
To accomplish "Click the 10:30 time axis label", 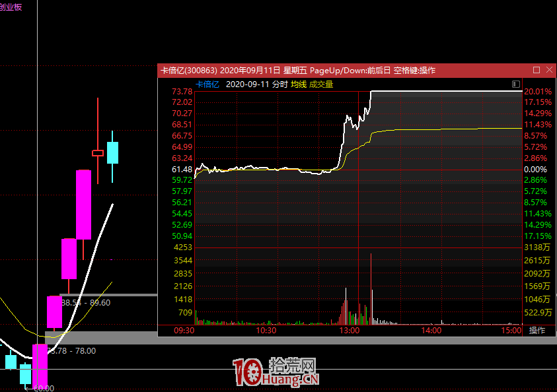I will [266, 331].
